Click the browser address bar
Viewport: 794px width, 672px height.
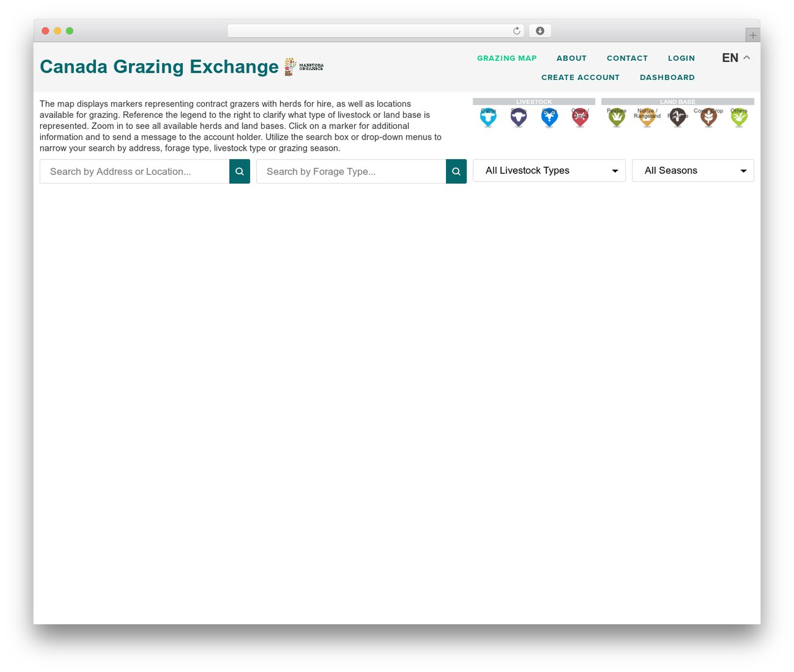pos(376,31)
